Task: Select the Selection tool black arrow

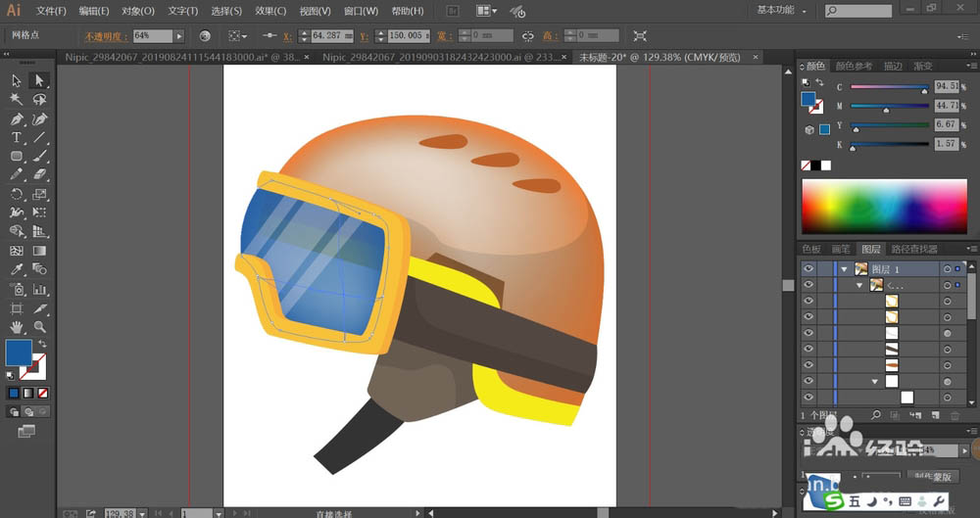Action: 17,80
